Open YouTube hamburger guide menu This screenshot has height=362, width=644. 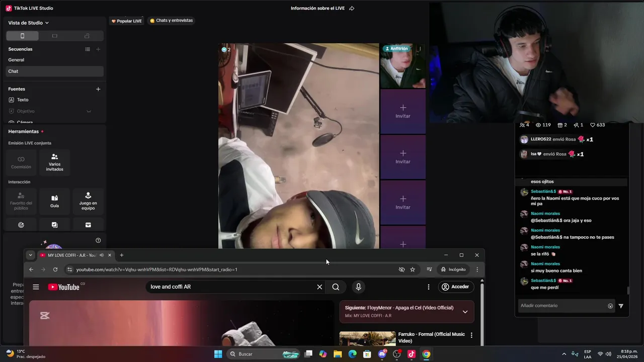[x=36, y=287]
